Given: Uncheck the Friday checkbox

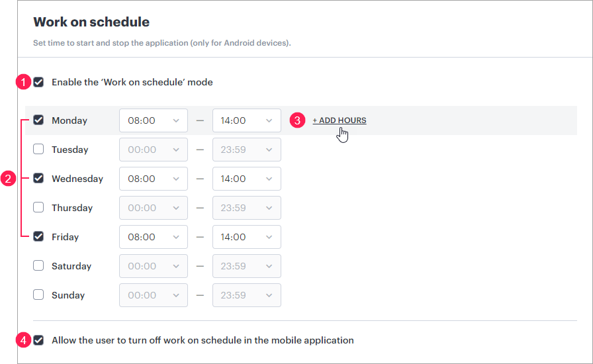Looking at the screenshot, I should click(x=39, y=237).
